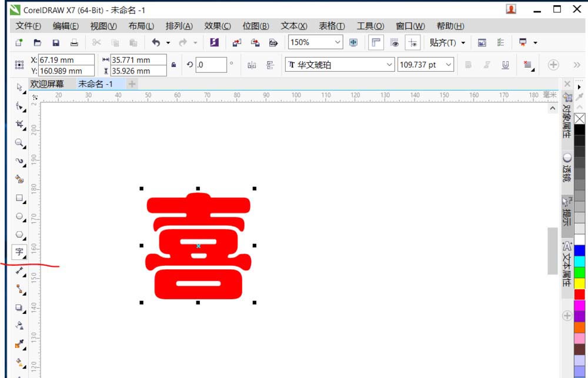Open the font size 109.737 pt dropdown
The height and width of the screenshot is (378, 588).
click(x=449, y=65)
